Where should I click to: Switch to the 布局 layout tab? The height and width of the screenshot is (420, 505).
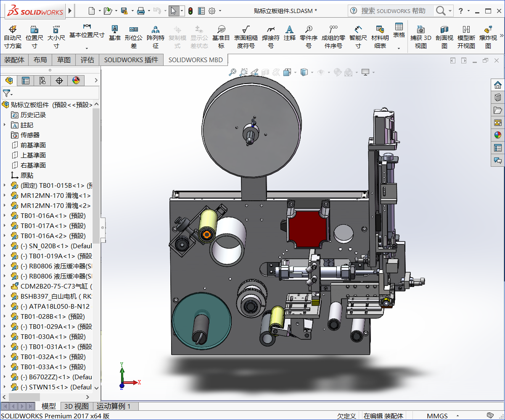point(40,60)
